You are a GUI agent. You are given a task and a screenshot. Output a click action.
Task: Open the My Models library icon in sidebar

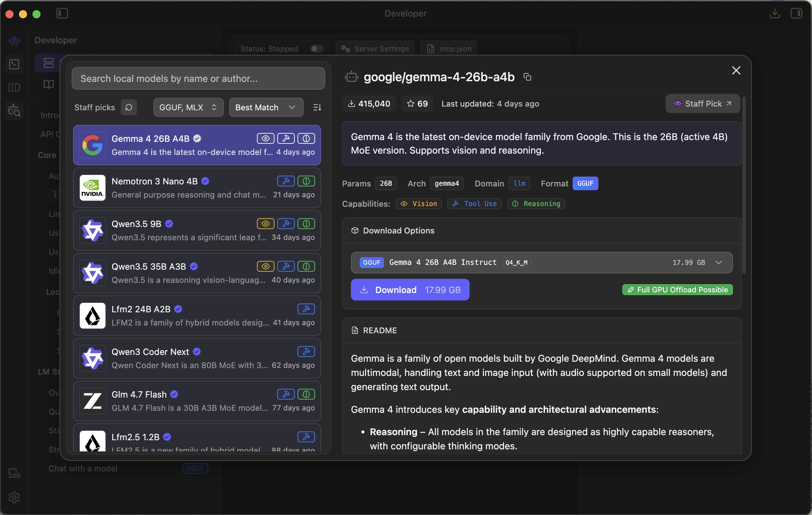(x=14, y=87)
